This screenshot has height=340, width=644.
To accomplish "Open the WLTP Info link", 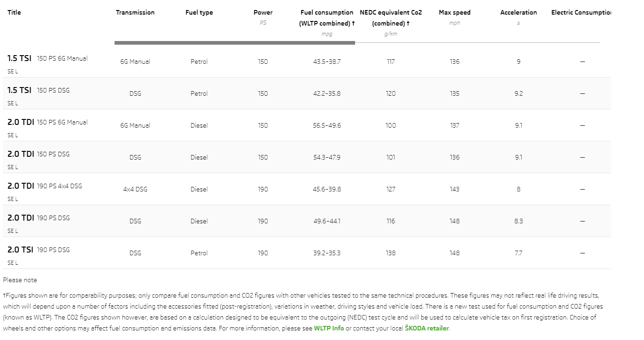I will pyautogui.click(x=329, y=328).
